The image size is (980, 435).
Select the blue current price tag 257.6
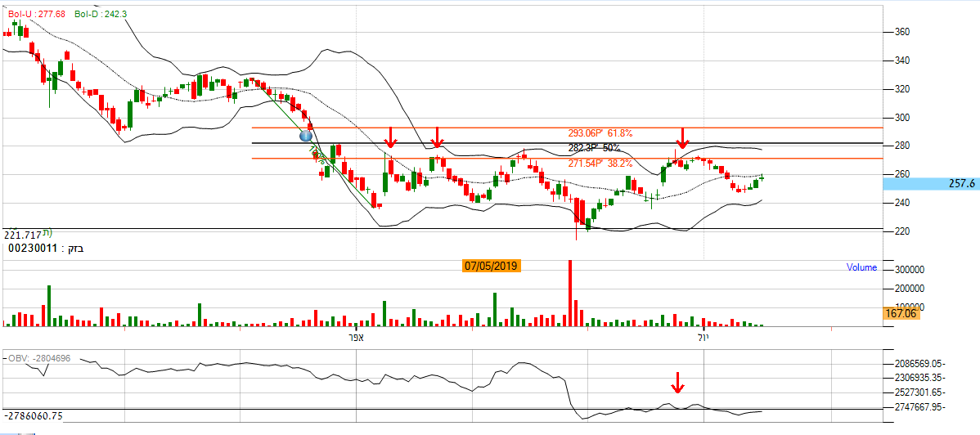(x=931, y=184)
